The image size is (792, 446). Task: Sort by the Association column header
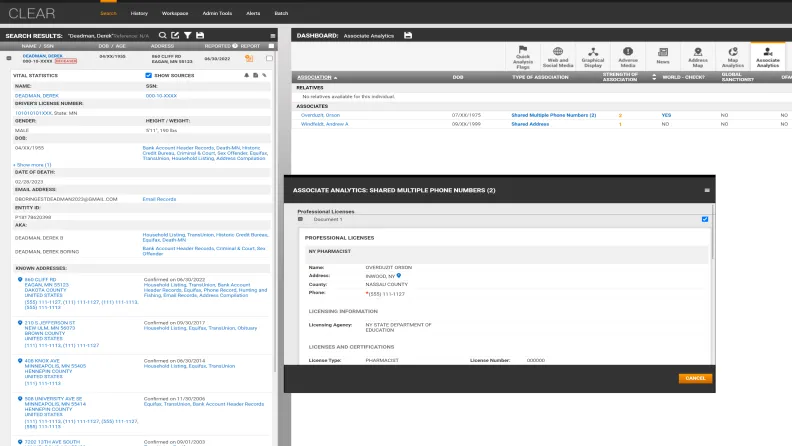pos(317,76)
